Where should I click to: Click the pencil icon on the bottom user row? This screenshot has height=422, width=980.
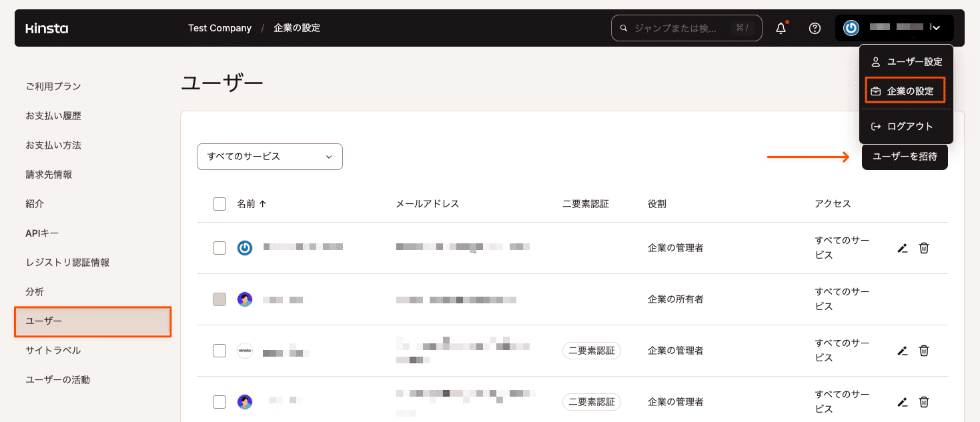coord(903,401)
